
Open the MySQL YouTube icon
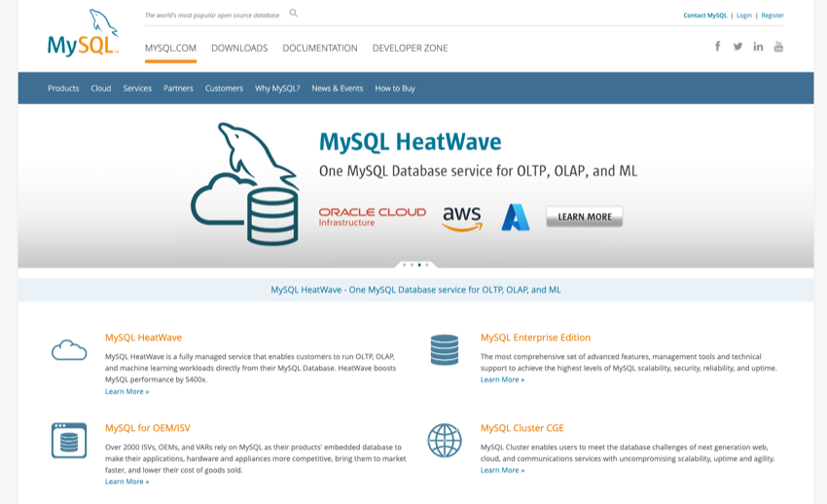[778, 47]
